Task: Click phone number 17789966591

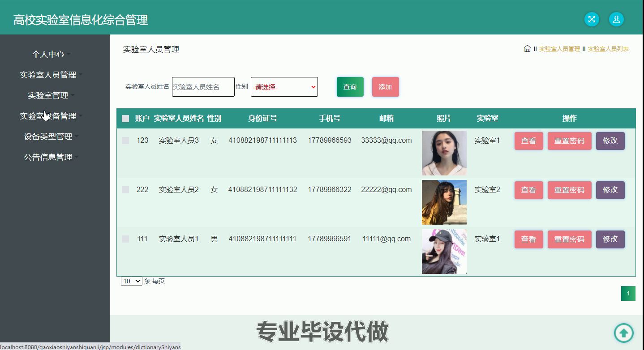Action: click(x=330, y=239)
